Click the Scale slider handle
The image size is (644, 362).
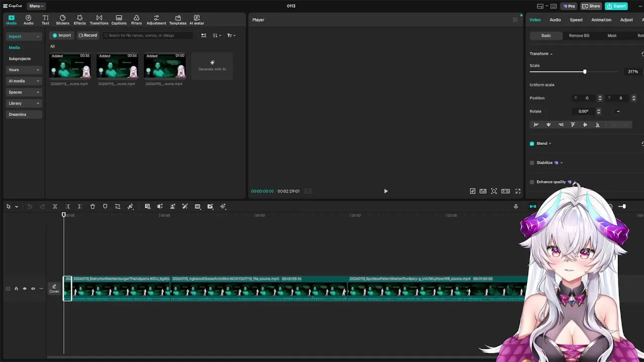(x=585, y=72)
